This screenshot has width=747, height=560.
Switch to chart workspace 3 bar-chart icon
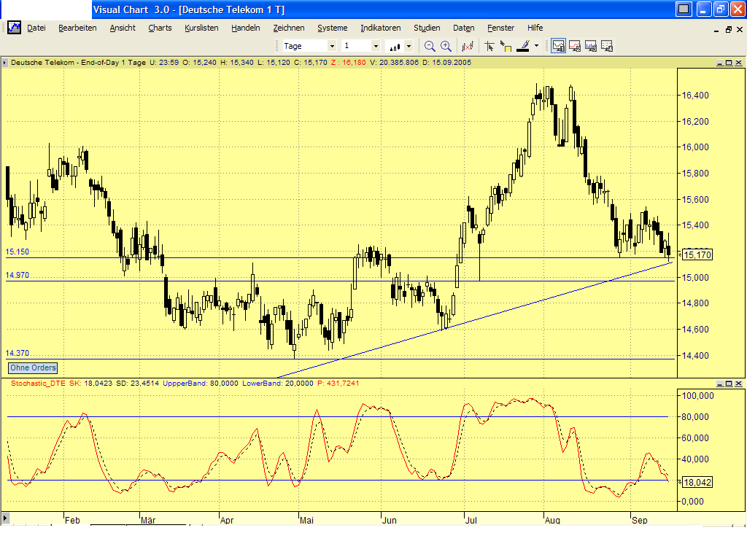(590, 45)
